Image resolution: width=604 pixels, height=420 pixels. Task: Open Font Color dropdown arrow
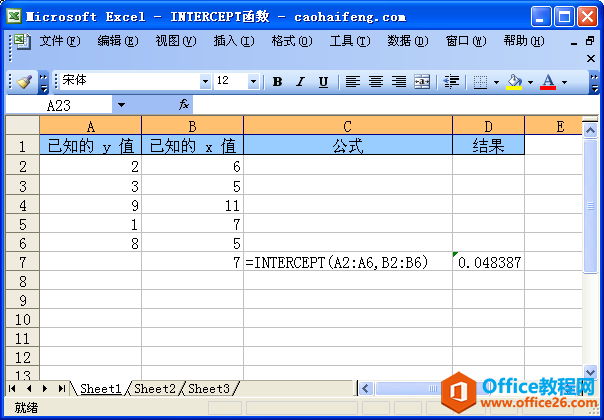[564, 82]
